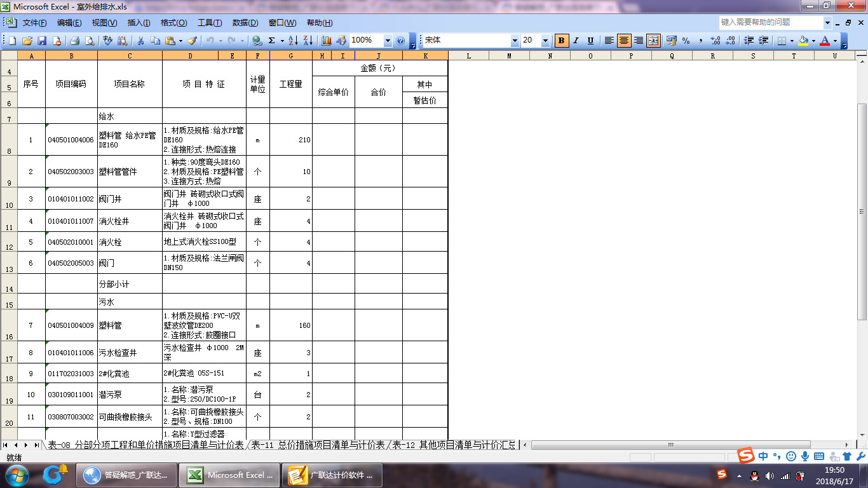Expand the Borders dropdown arrow

(x=792, y=40)
